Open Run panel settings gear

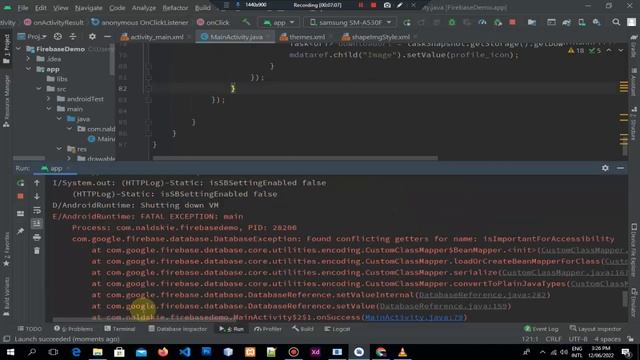coord(605,168)
